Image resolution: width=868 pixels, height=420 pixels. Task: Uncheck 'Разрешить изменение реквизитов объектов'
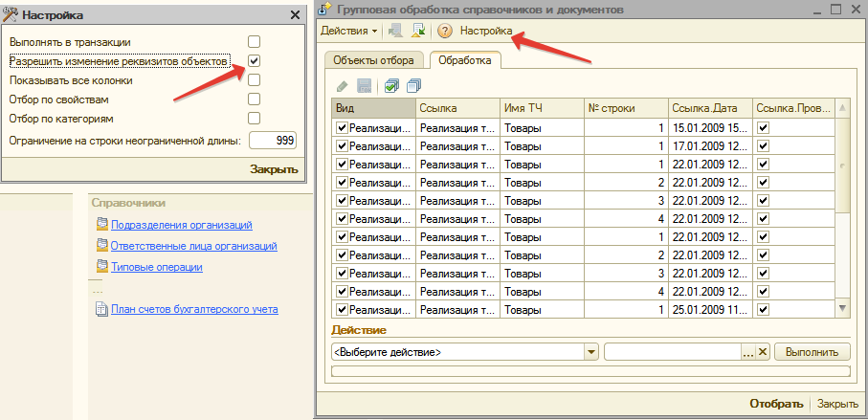(254, 61)
